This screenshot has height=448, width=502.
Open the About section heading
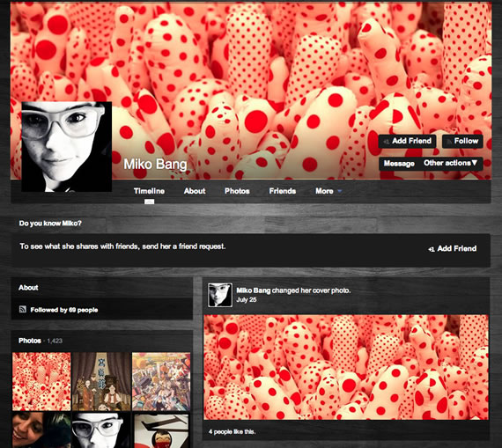[x=28, y=287]
